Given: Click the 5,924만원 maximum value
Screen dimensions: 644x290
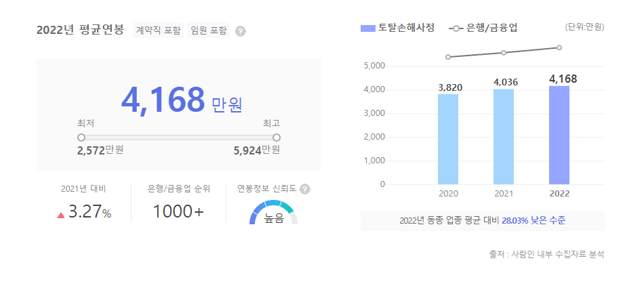Looking at the screenshot, I should pos(257,150).
